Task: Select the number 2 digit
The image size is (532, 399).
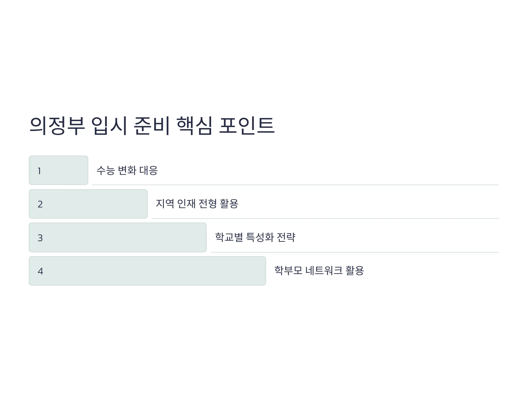Action: [x=40, y=204]
